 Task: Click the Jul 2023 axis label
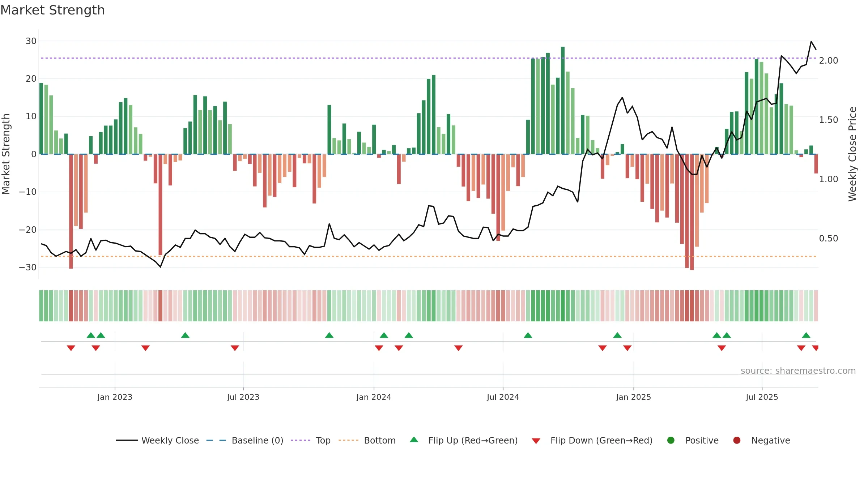[243, 397]
